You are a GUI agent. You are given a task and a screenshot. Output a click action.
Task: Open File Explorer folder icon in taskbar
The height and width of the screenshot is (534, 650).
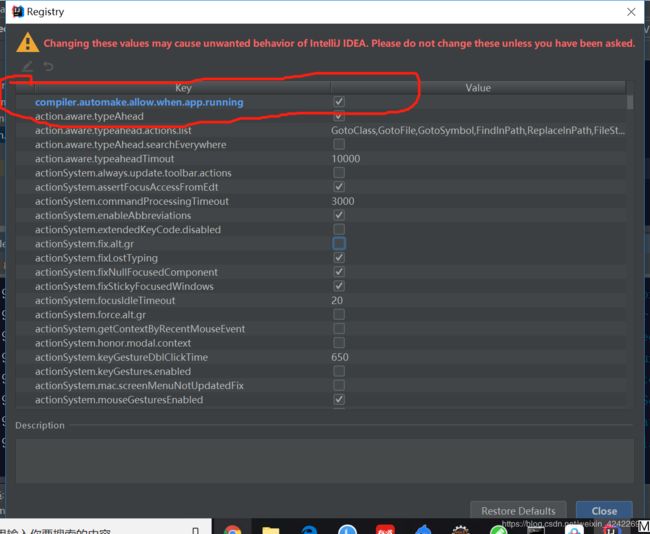click(270, 530)
